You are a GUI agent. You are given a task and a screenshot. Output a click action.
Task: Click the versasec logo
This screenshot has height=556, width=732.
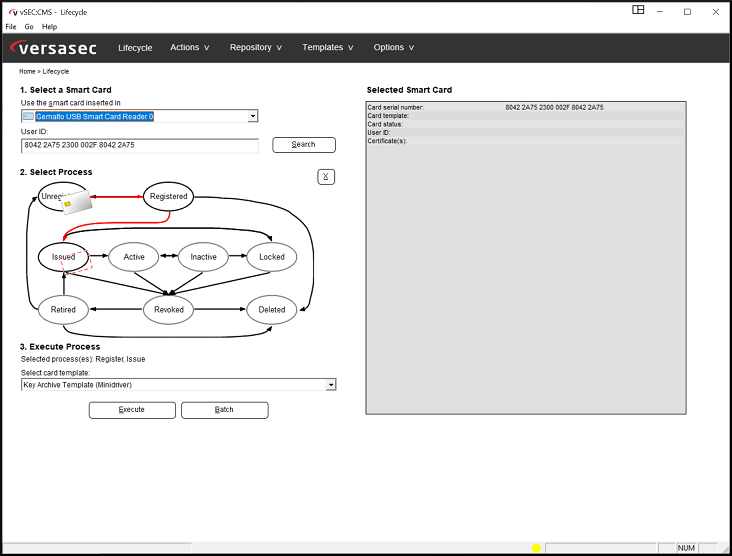(x=53, y=48)
